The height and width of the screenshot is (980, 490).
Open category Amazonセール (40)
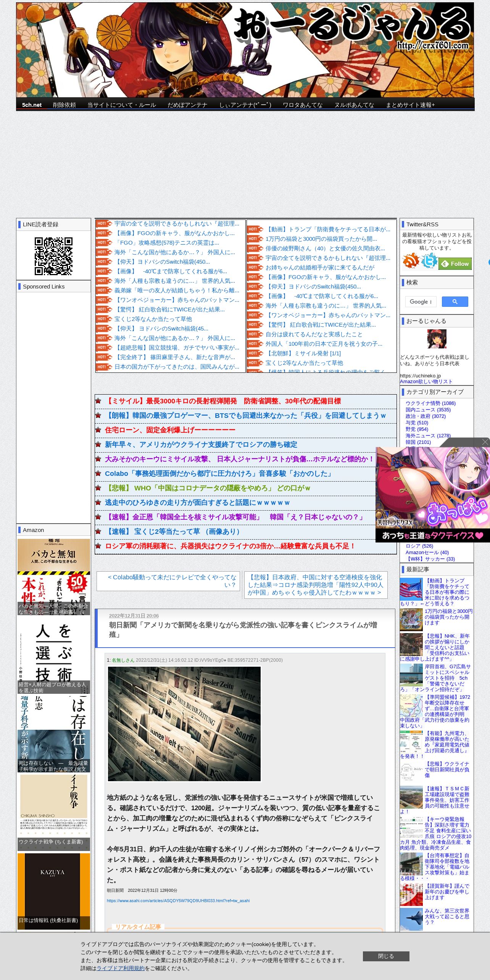(x=427, y=552)
